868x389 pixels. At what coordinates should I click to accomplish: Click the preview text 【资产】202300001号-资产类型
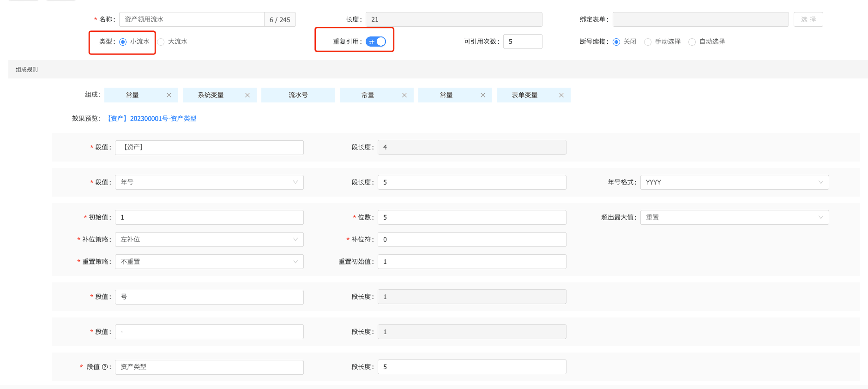coord(151,119)
